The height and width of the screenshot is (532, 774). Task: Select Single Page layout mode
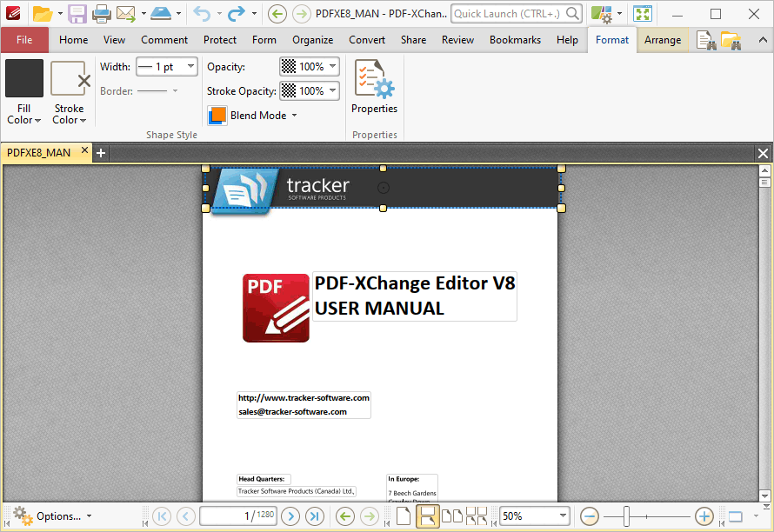[x=404, y=516]
